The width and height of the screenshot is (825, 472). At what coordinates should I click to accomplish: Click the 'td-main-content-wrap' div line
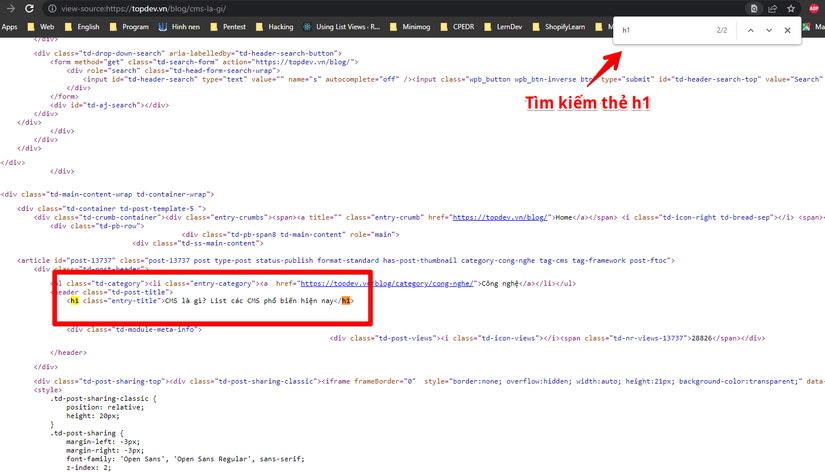pyautogui.click(x=107, y=194)
